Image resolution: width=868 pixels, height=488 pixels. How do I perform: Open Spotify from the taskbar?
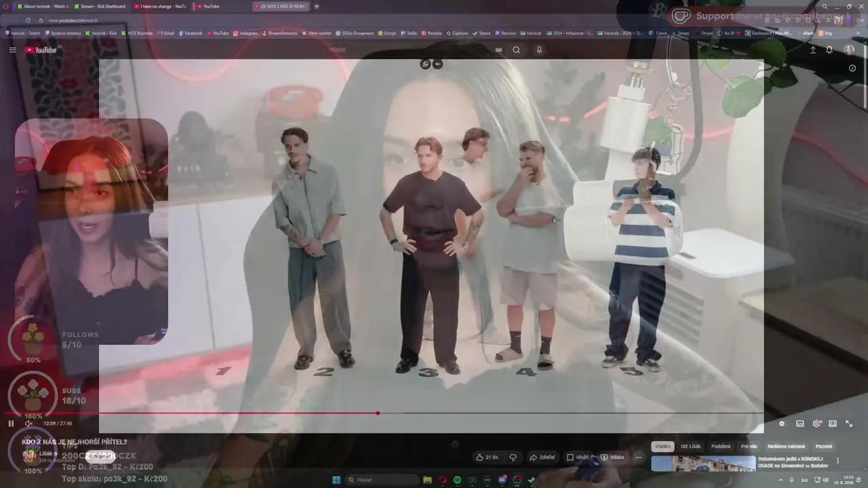point(457,480)
